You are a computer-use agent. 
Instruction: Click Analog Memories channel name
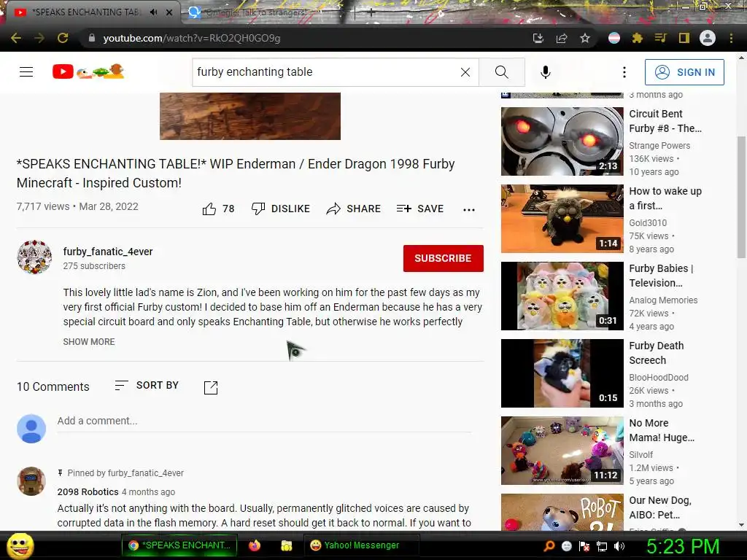[x=663, y=300]
